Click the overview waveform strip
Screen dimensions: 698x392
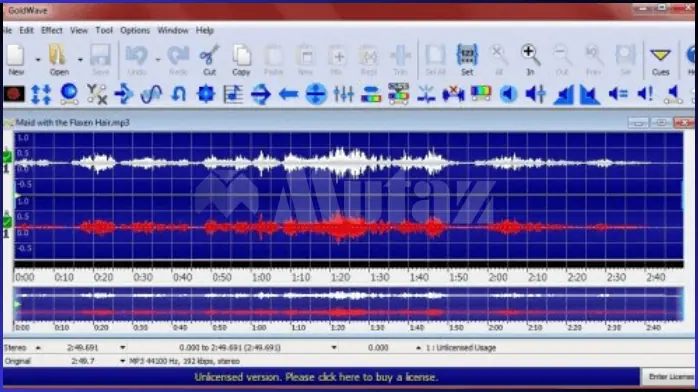click(x=348, y=304)
